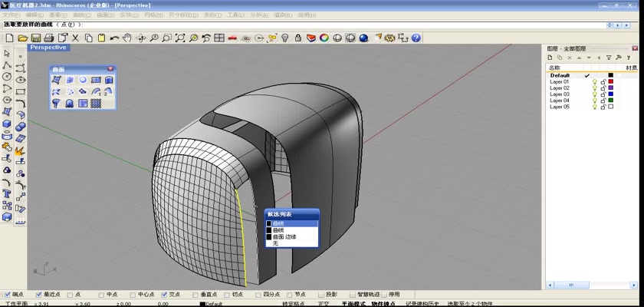This screenshot has height=307, width=644.
Task: Toggle the 端点 (End) osnap checkbox
Action: (8, 294)
